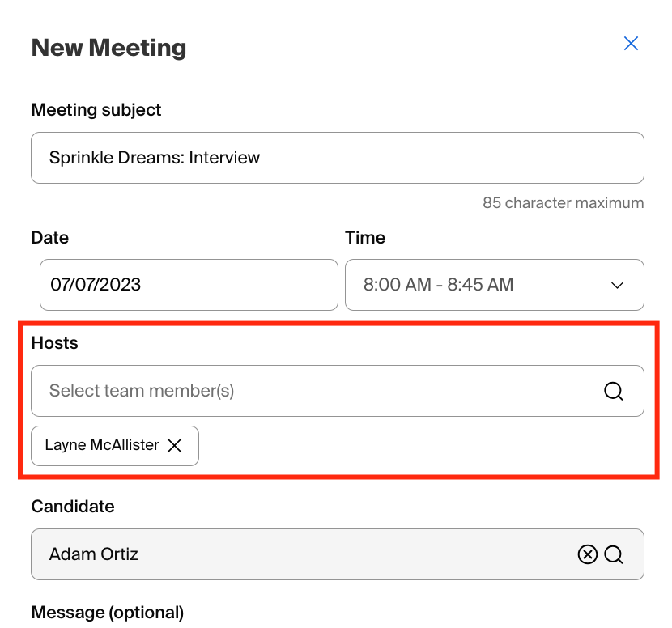Click the 07/07/2023 date field
Viewport: 672px width, 628px height.
pos(189,285)
